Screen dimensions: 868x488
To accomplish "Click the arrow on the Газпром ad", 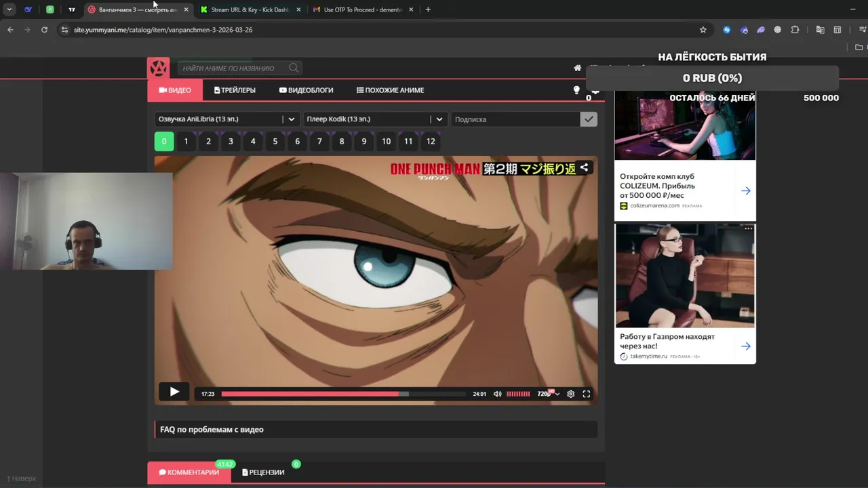I will point(746,346).
